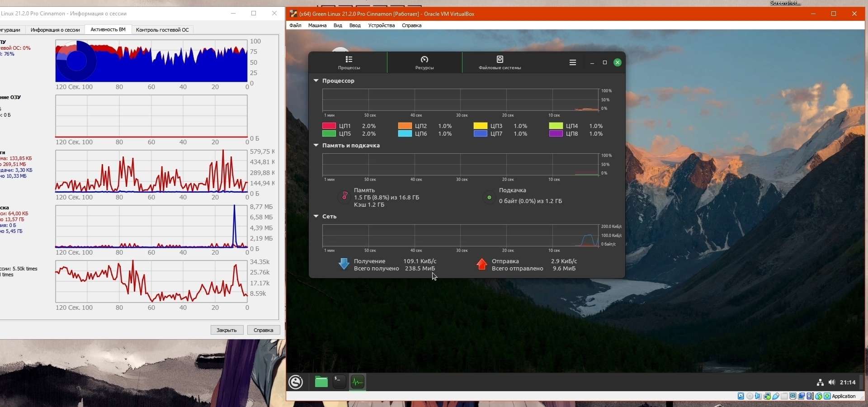Select System Monitor on the guest panel

tap(358, 382)
